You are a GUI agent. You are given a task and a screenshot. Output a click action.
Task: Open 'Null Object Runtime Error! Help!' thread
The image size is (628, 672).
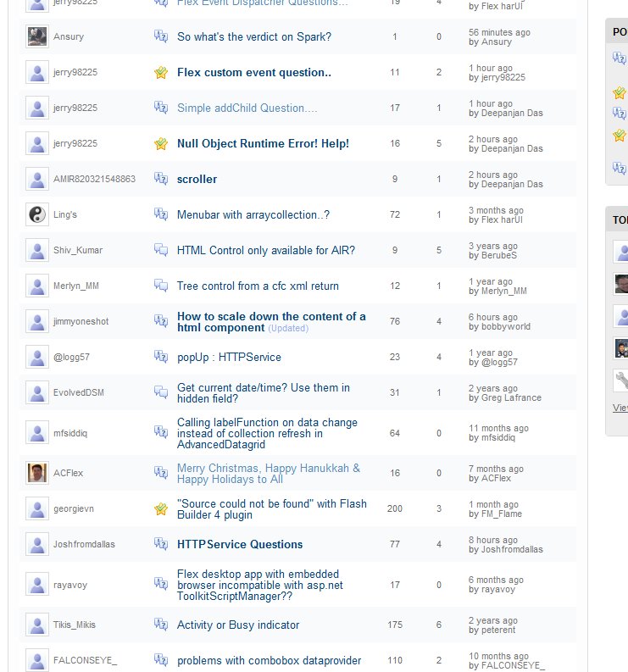tap(264, 143)
